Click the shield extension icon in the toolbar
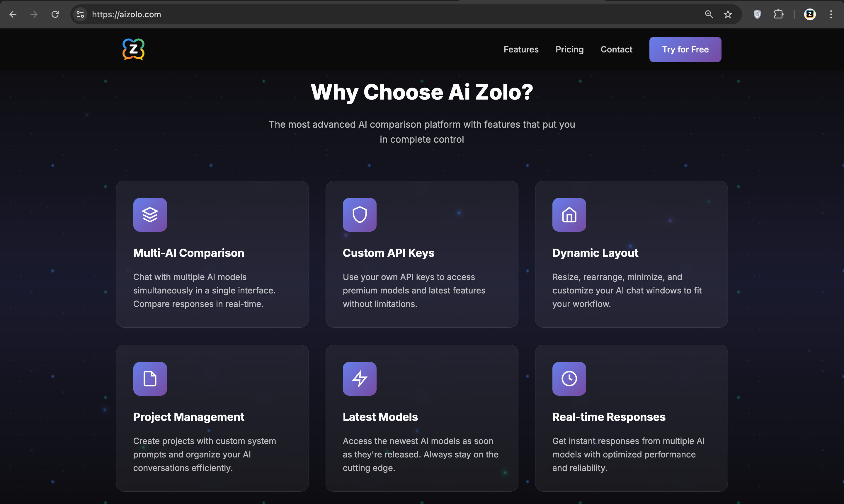This screenshot has width=844, height=504. pos(757,14)
